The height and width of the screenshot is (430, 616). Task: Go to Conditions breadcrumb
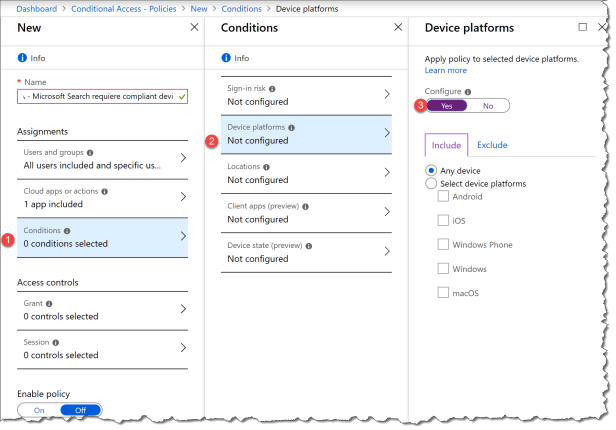coord(241,9)
